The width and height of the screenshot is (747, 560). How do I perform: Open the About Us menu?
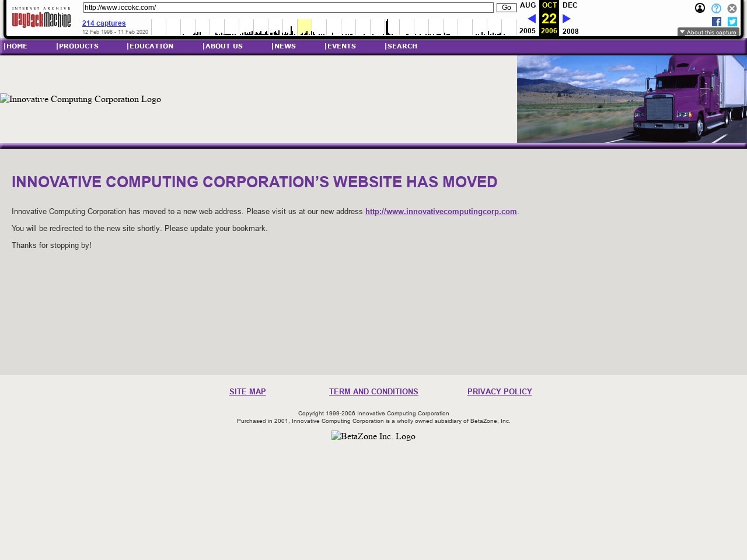223,46
